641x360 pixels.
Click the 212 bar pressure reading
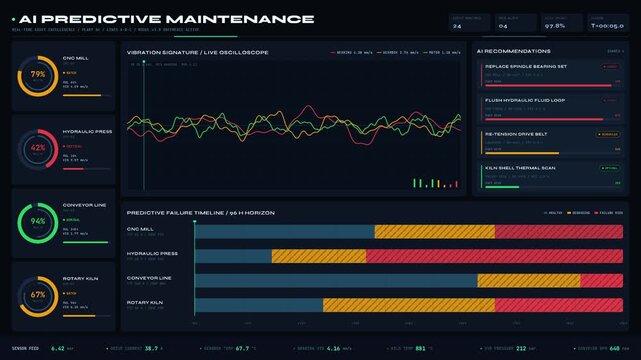coord(521,349)
